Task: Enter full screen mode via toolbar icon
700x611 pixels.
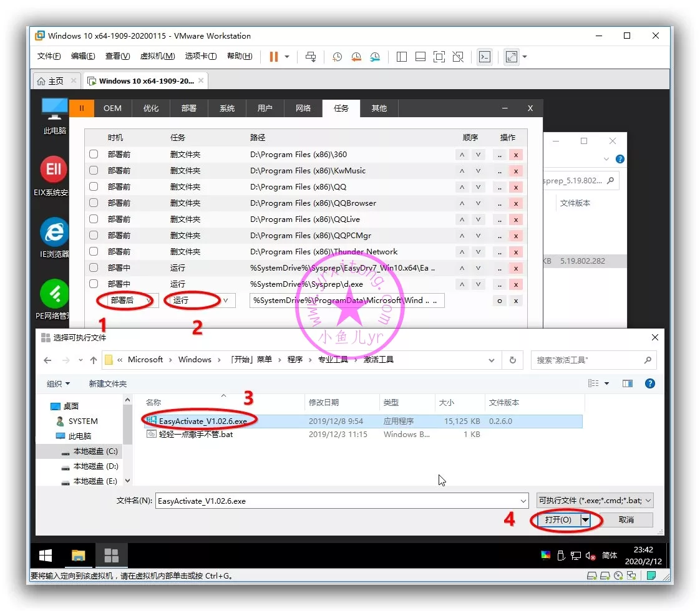Action: coord(512,57)
